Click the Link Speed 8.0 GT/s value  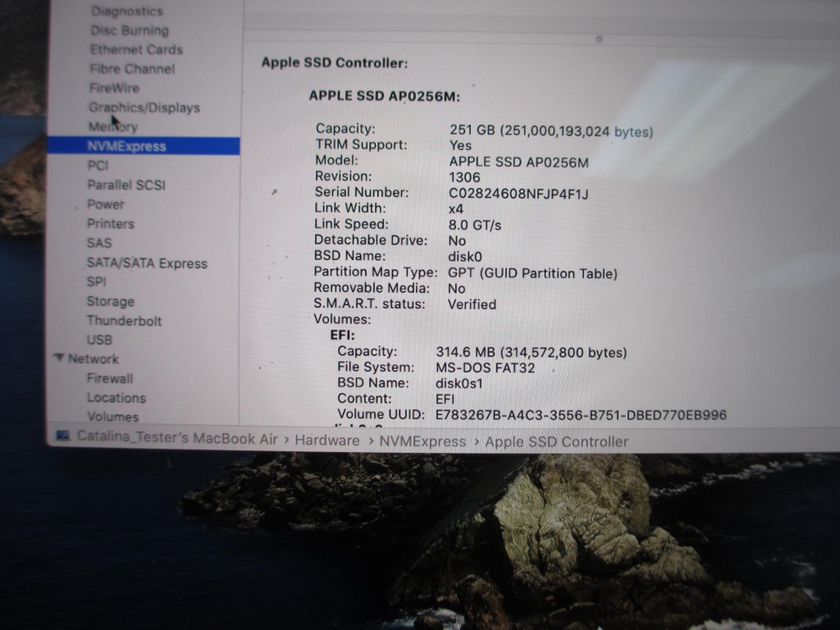pyautogui.click(x=475, y=225)
